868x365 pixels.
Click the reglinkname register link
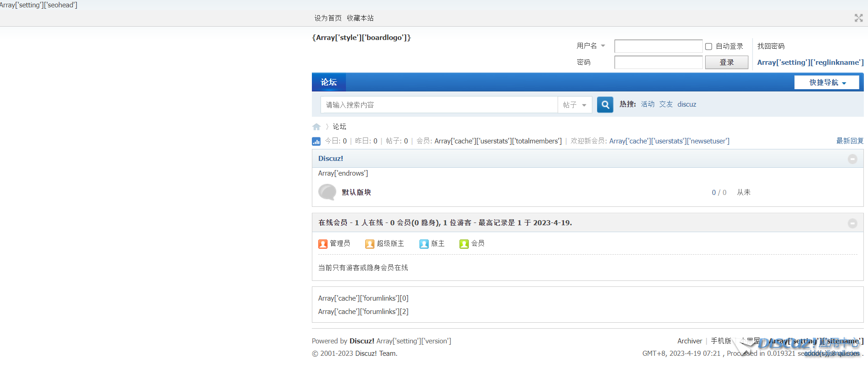(x=811, y=63)
